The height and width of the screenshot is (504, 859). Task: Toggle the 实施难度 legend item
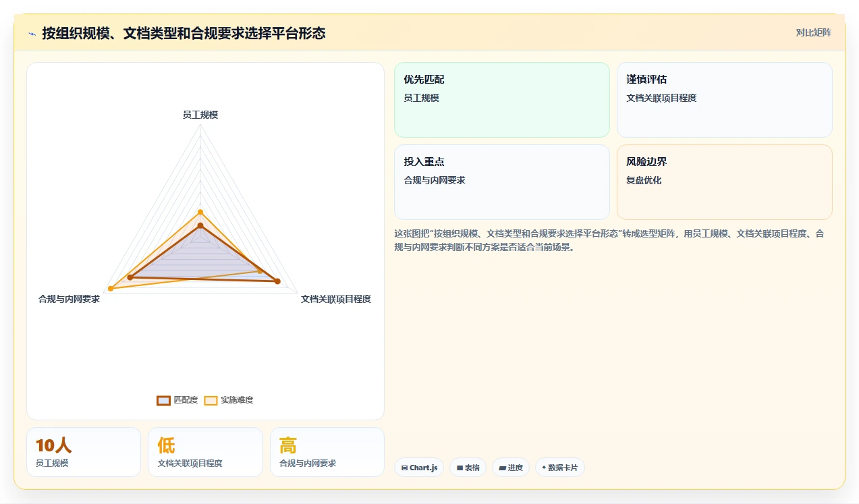click(229, 400)
